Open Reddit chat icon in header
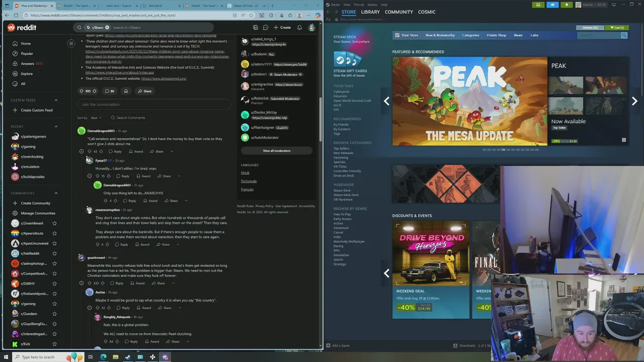This screenshot has width=644, height=362. click(x=266, y=28)
